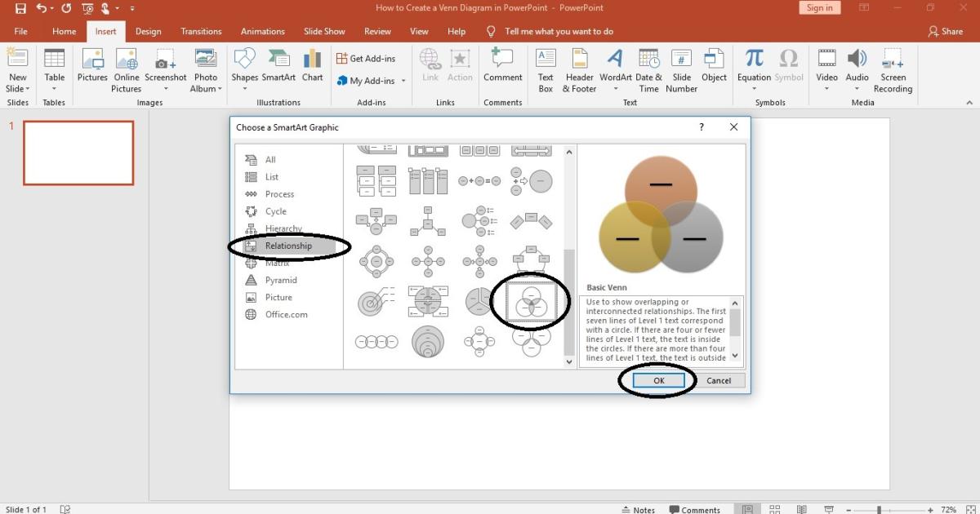Click OK to insert Basic Venn
This screenshot has width=980, height=514.
(658, 380)
